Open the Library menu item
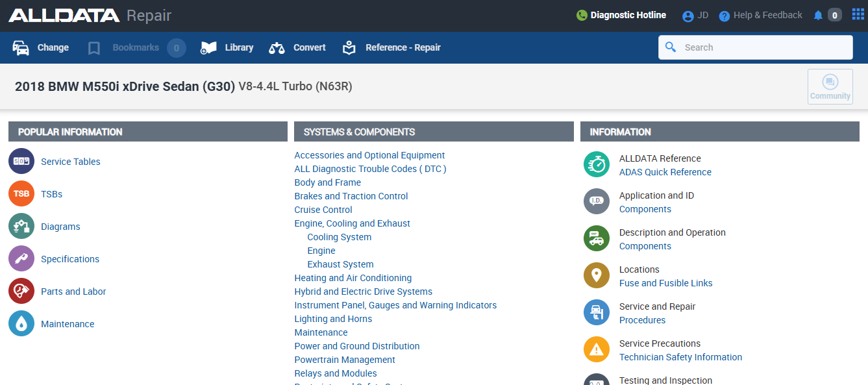 click(x=239, y=47)
